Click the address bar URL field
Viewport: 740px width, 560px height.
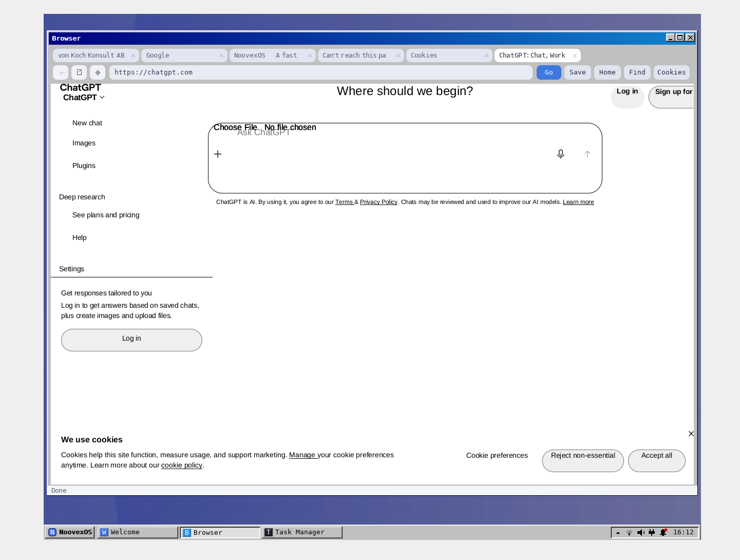pos(321,72)
